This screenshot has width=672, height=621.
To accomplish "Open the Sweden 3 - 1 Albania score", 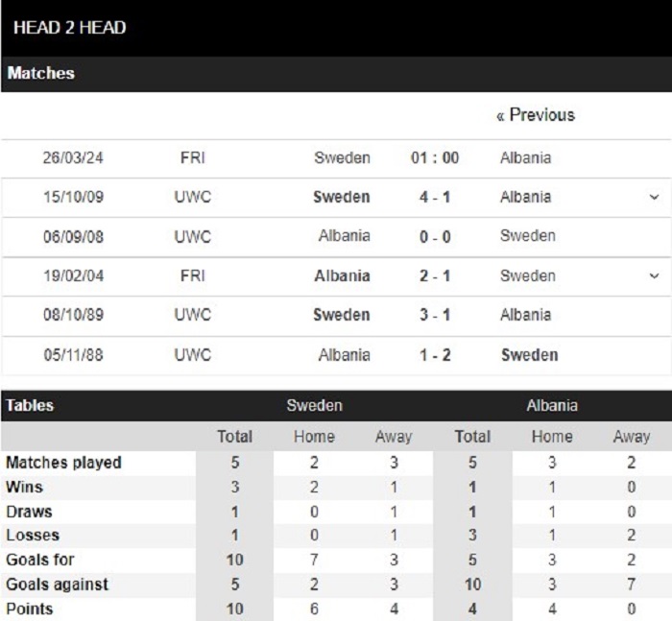I will pos(435,315).
